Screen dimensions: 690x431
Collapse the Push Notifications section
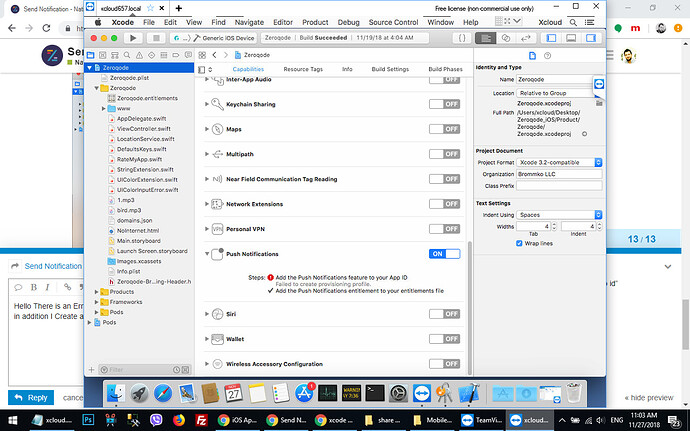207,254
